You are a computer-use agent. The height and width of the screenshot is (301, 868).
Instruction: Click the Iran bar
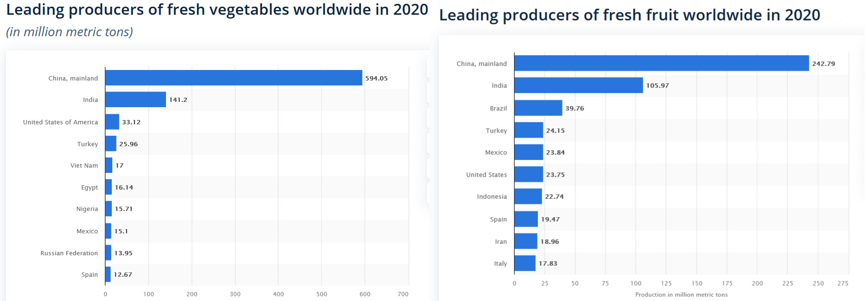(526, 241)
